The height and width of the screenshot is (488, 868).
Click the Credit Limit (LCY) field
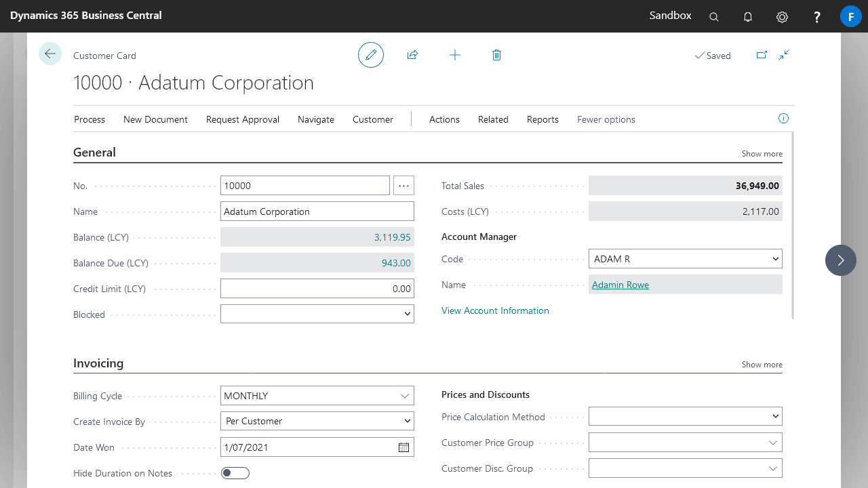pos(317,288)
